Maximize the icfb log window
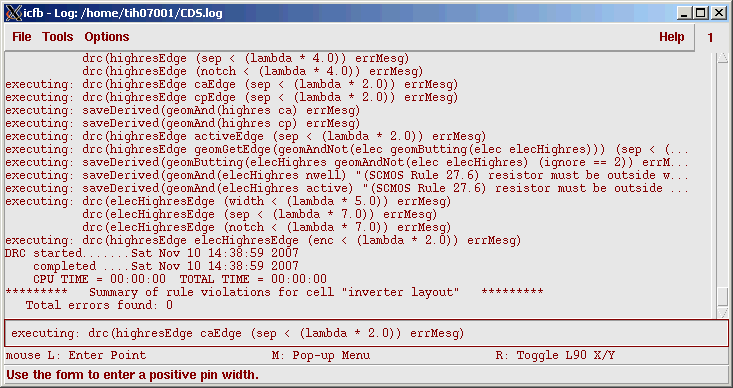This screenshot has width=733, height=388. tap(701, 13)
